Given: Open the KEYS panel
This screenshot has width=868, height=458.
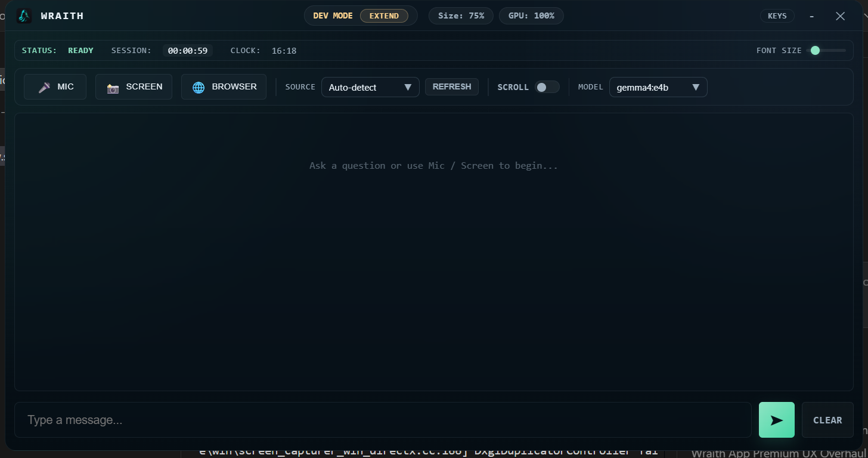Looking at the screenshot, I should click(x=777, y=16).
